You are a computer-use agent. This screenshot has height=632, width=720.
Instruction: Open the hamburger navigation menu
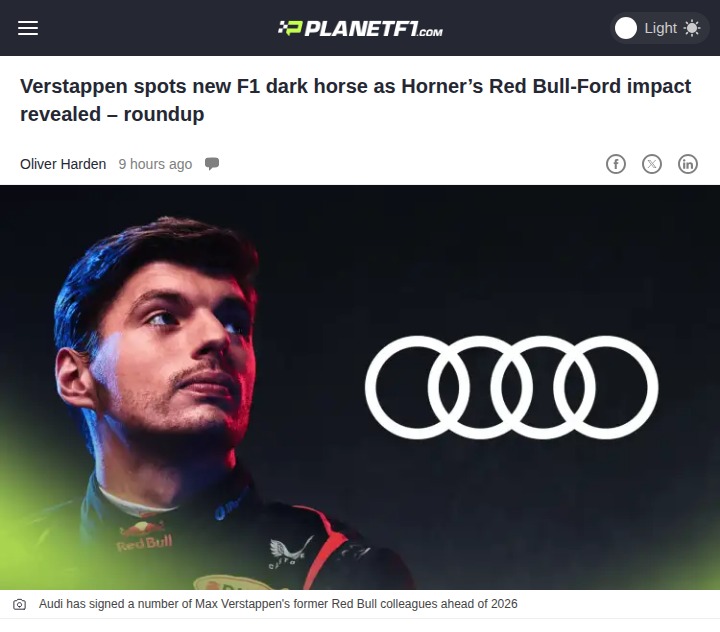click(x=28, y=28)
